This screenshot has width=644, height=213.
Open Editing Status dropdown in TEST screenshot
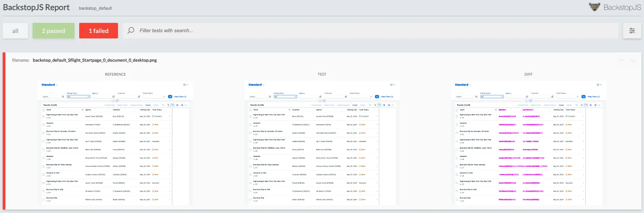point(295,97)
